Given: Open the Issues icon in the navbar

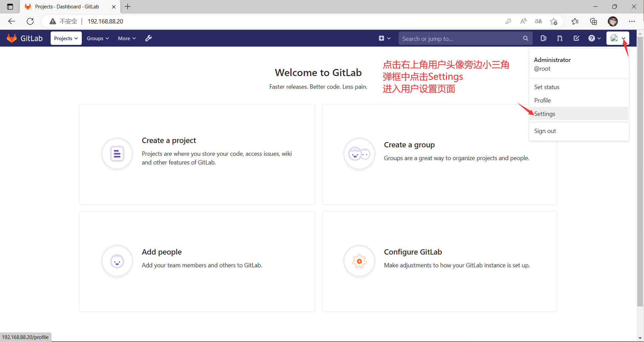Looking at the screenshot, I should [543, 38].
